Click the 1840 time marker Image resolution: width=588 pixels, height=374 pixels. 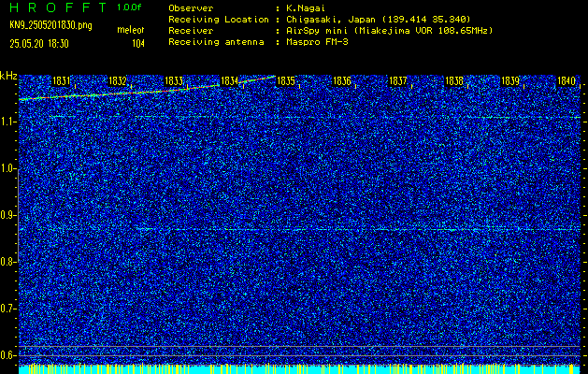click(566, 81)
